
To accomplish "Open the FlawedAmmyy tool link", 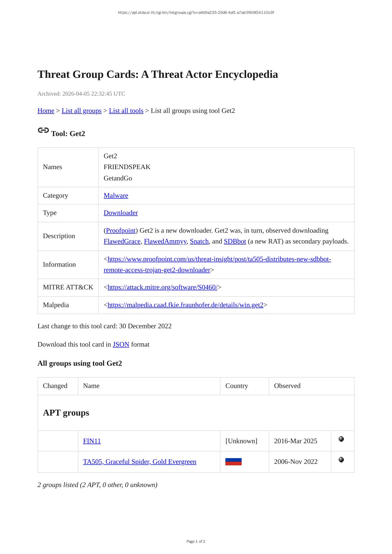I will point(165,241).
